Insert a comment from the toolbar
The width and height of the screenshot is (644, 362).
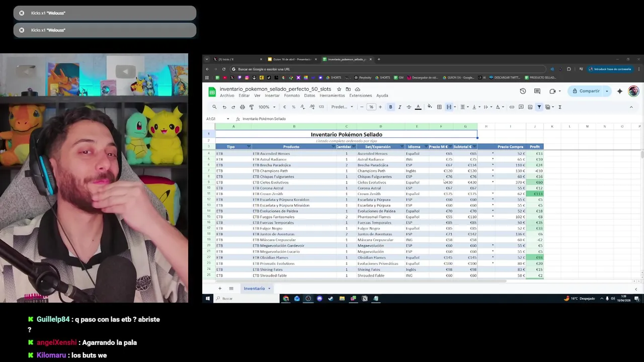521,107
